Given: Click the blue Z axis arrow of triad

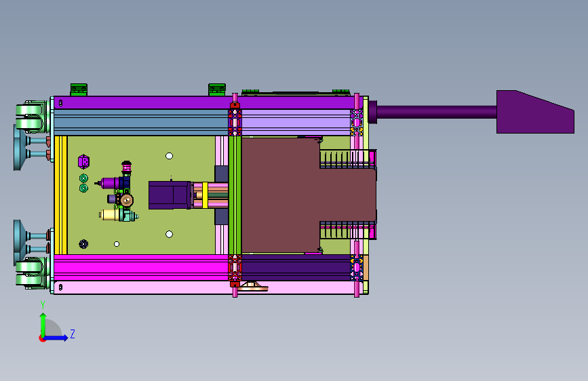Looking at the screenshot, I should (x=57, y=338).
